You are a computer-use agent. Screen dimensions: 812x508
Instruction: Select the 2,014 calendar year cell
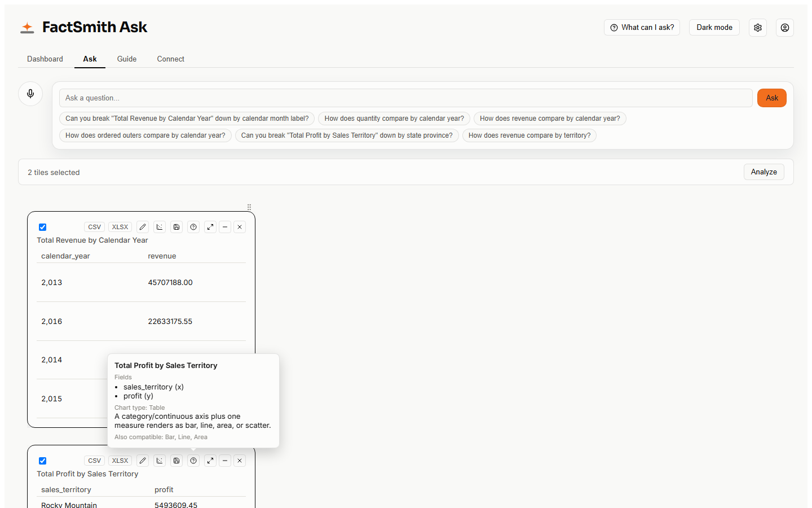tap(52, 360)
